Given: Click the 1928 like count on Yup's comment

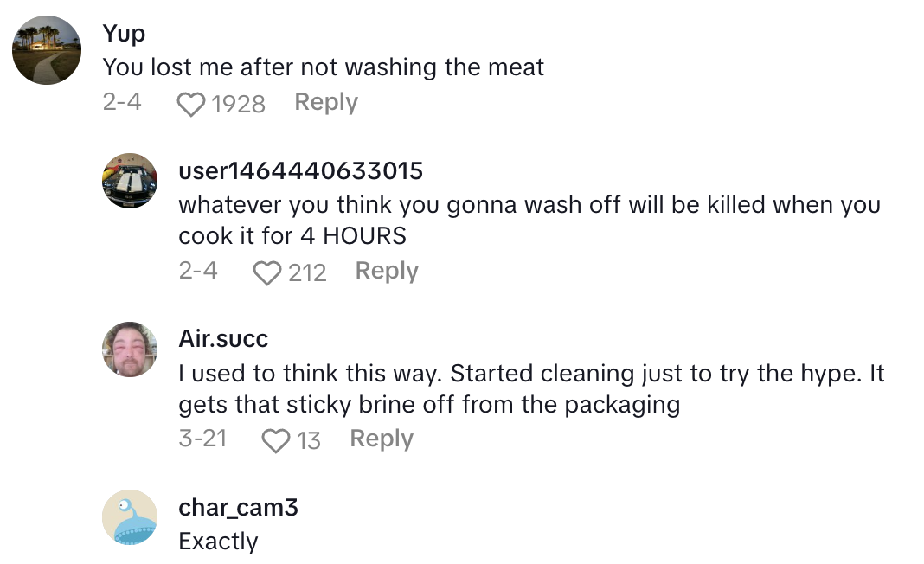Looking at the screenshot, I should (x=238, y=105).
